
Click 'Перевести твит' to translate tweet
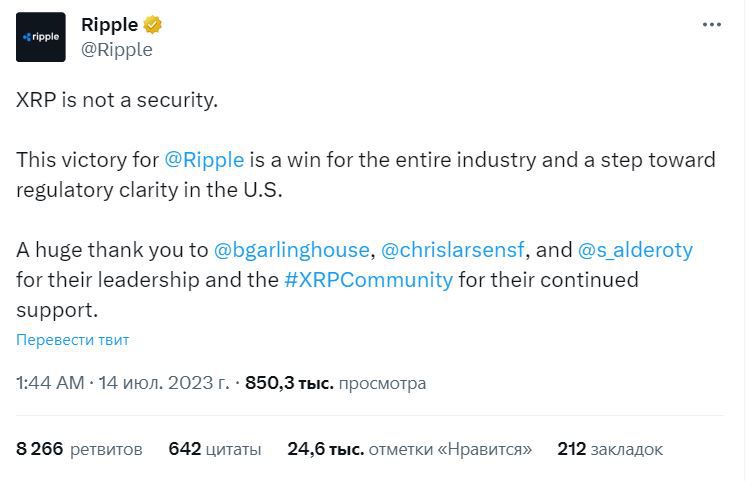72,339
